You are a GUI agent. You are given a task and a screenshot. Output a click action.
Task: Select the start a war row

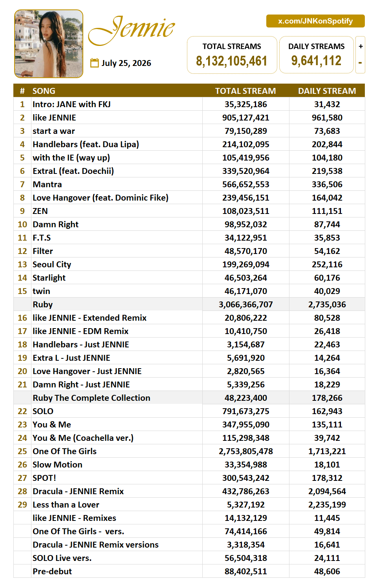pyautogui.click(x=189, y=131)
